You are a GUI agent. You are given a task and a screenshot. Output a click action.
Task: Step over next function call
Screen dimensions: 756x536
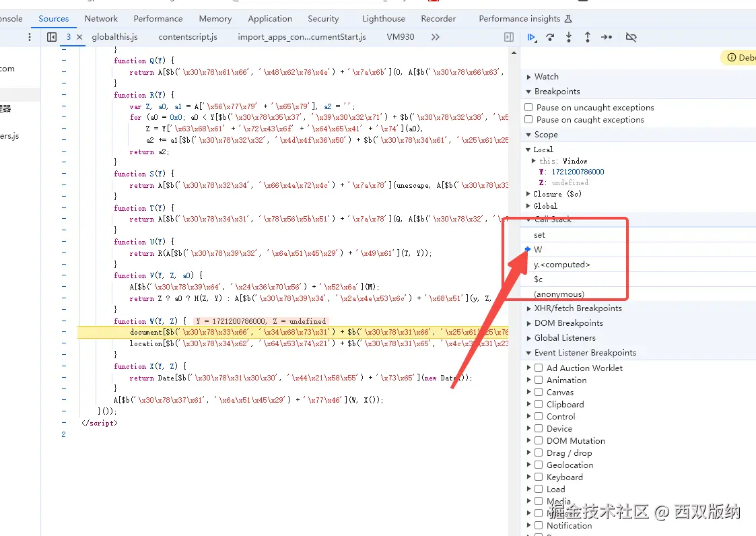550,37
